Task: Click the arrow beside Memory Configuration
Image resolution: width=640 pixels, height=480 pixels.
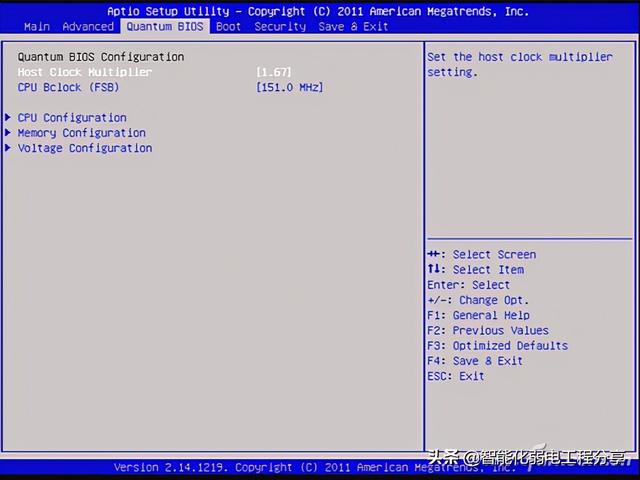Action: pyautogui.click(x=8, y=133)
